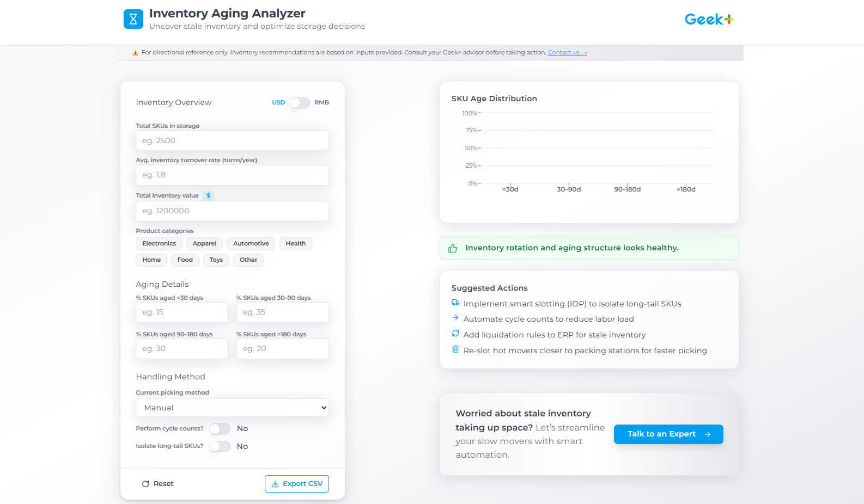Select the Electronics category chip

click(159, 244)
